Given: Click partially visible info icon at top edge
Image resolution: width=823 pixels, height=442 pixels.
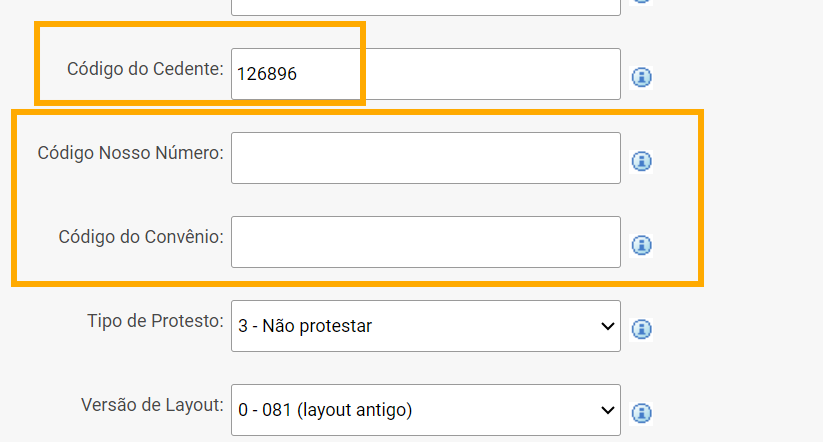Looking at the screenshot, I should [x=641, y=2].
